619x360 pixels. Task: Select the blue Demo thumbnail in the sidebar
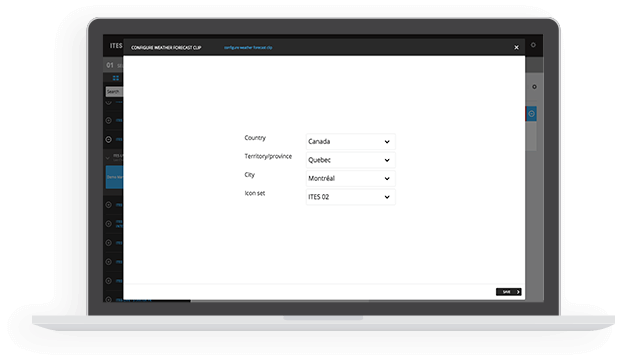(x=114, y=177)
